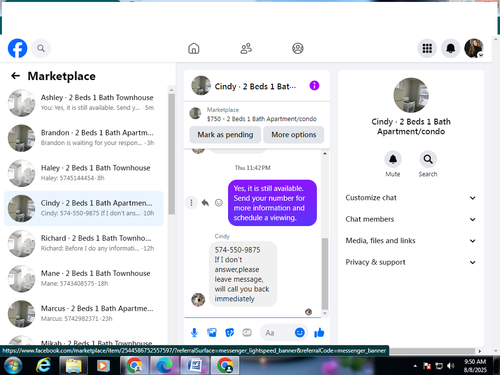Image resolution: width=500 pixels, height=375 pixels.
Task: Search in conversation magnifier icon
Action: point(428,159)
